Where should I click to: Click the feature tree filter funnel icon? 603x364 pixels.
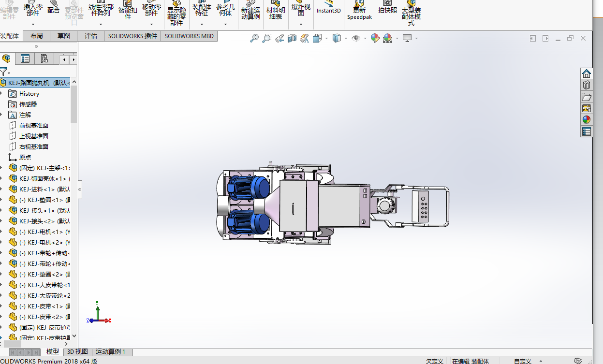coord(3,72)
